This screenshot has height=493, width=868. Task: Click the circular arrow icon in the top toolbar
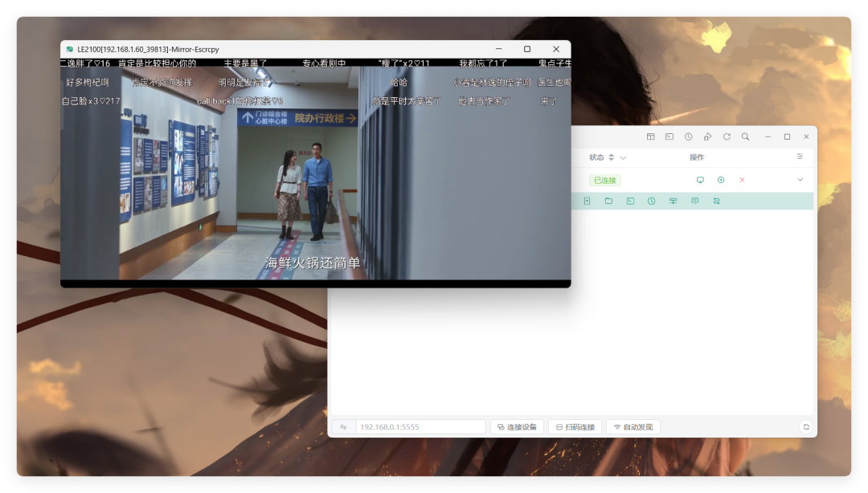pyautogui.click(x=727, y=136)
